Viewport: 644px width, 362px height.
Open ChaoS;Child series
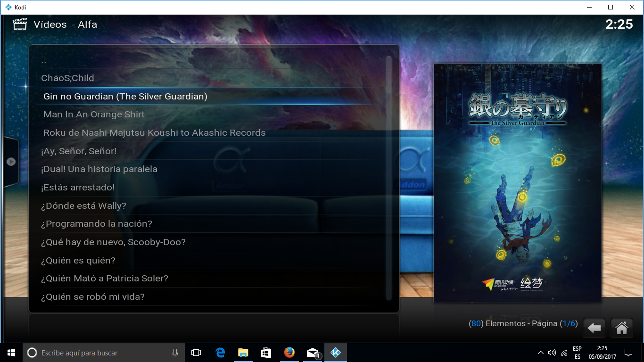[207, 78]
